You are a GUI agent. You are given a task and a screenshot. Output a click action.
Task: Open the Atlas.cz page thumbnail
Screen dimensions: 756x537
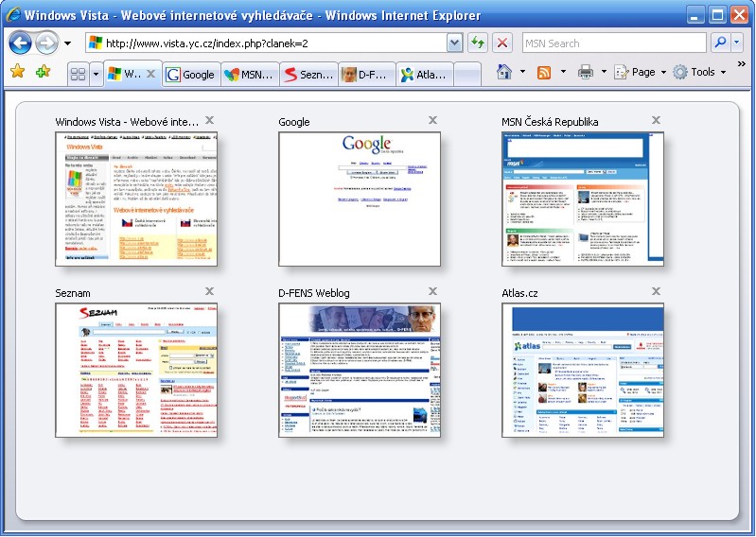[x=583, y=370]
